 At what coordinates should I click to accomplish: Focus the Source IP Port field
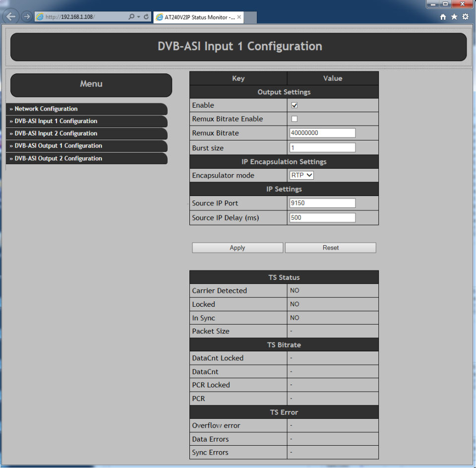coord(322,203)
